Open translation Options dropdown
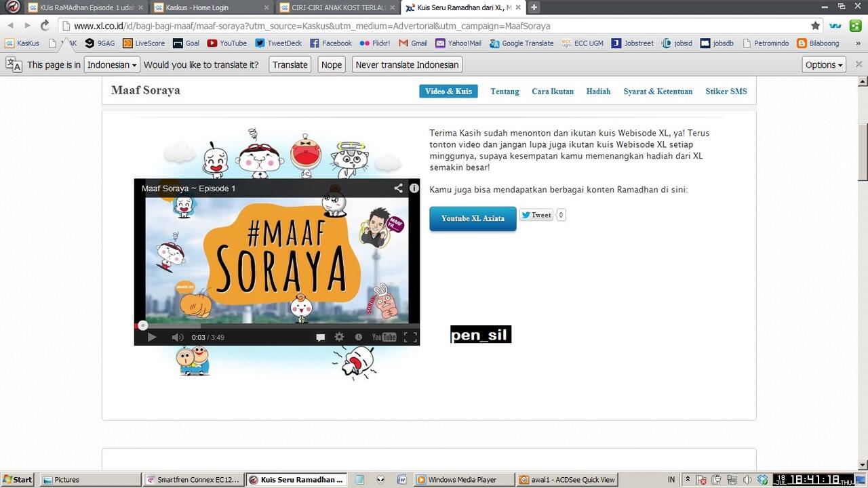Image resolution: width=868 pixels, height=488 pixels. click(x=824, y=65)
